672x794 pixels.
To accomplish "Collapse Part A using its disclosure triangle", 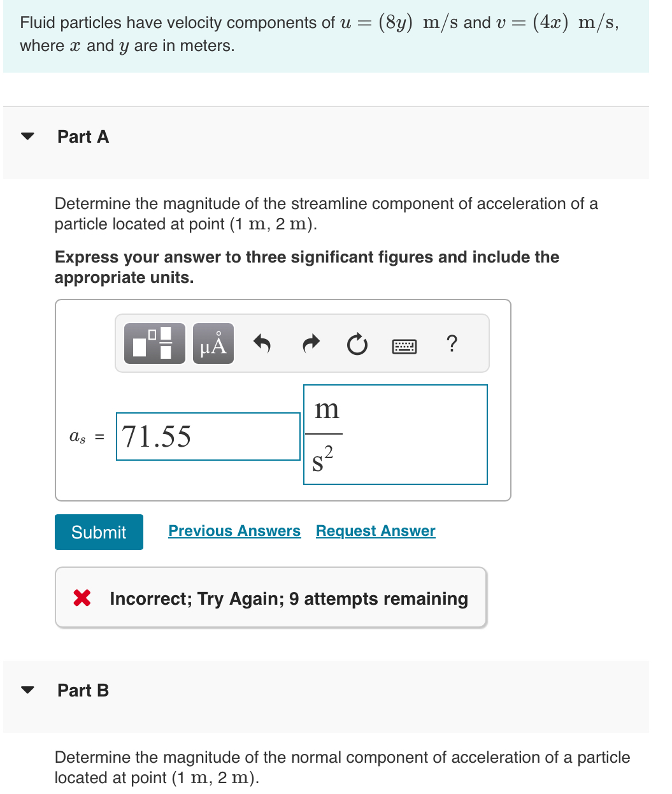I will tap(27, 135).
